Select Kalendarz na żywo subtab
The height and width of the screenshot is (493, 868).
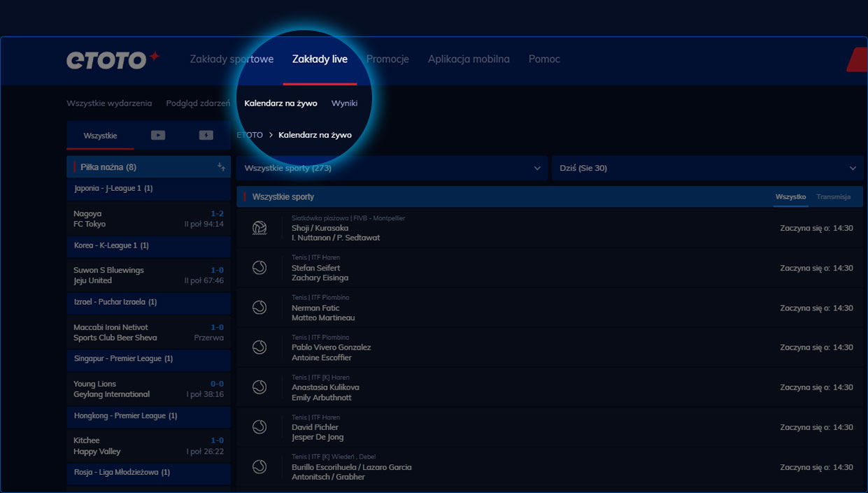click(280, 103)
